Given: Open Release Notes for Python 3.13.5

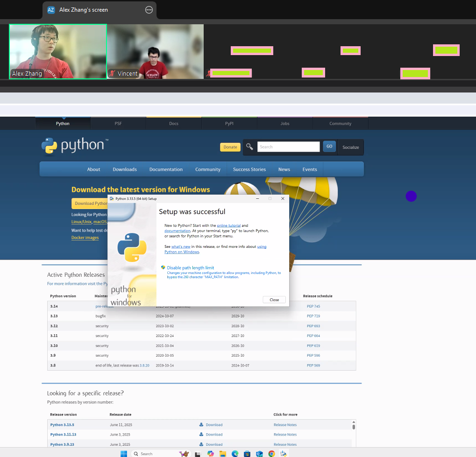Looking at the screenshot, I should click(285, 425).
